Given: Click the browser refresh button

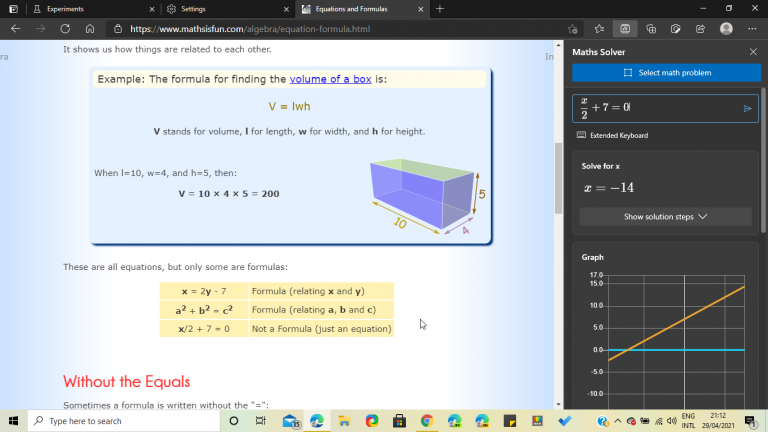Looking at the screenshot, I should click(x=65, y=29).
